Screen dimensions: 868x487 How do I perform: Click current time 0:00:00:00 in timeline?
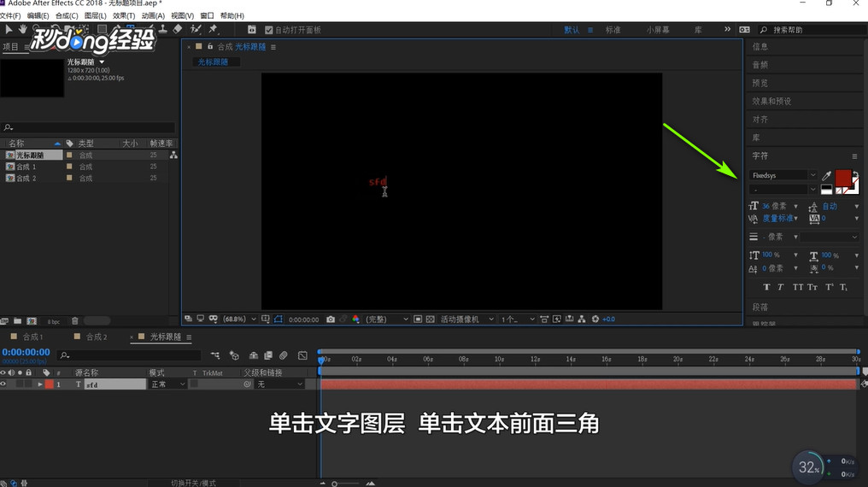click(x=26, y=352)
